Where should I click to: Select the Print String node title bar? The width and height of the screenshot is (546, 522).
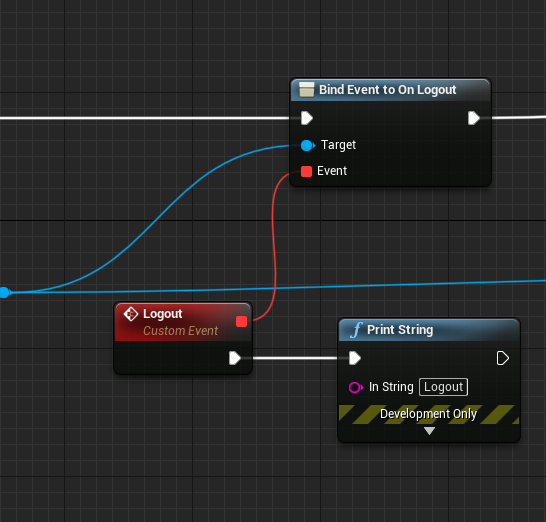429,330
